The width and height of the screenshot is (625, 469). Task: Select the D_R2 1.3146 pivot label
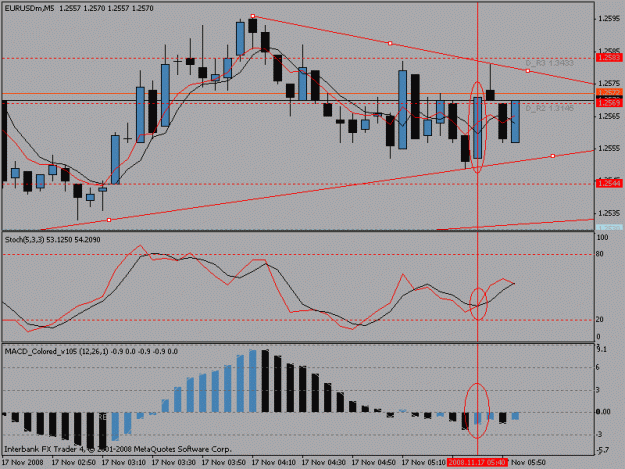549,108
